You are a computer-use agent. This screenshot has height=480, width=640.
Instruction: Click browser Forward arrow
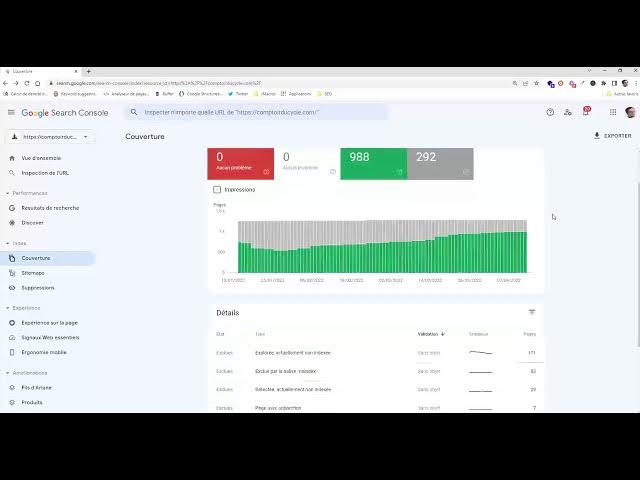pyautogui.click(x=16, y=83)
